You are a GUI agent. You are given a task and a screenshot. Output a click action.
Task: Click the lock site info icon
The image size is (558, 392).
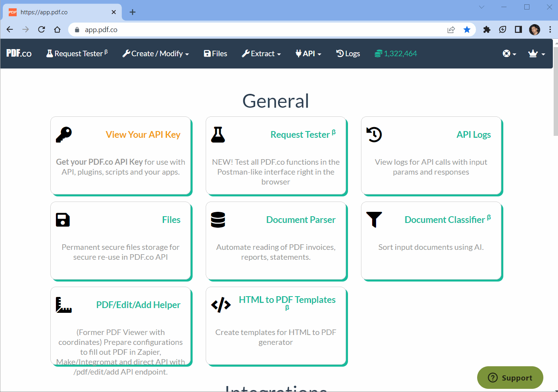coord(77,30)
